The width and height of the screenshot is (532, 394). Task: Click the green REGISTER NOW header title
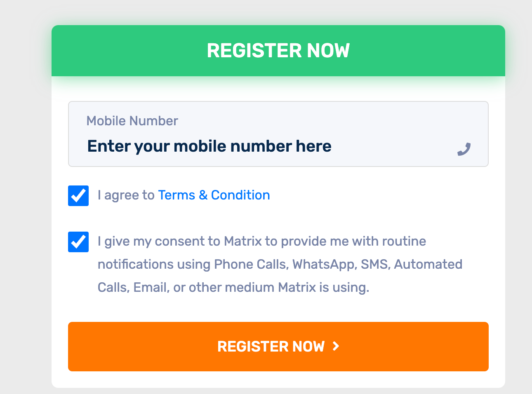click(278, 51)
